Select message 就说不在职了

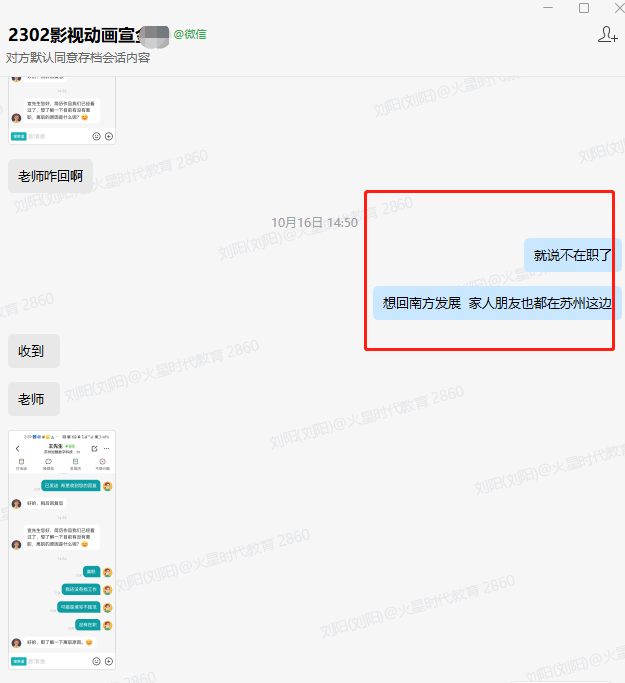pyautogui.click(x=572, y=255)
